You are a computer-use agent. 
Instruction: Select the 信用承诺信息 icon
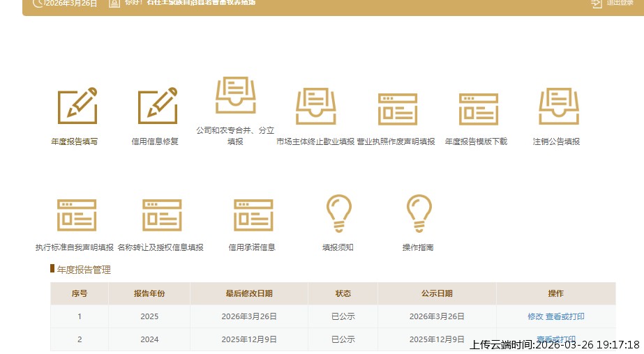(x=253, y=215)
